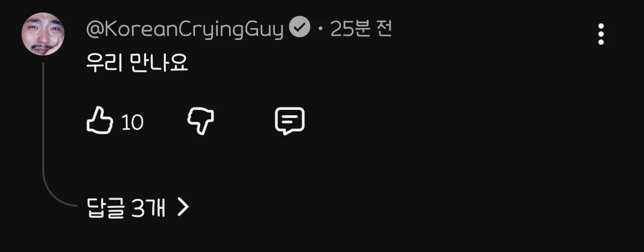This screenshot has height=252, width=644.
Task: Open reply box via speech bubble icon
Action: coord(290,121)
